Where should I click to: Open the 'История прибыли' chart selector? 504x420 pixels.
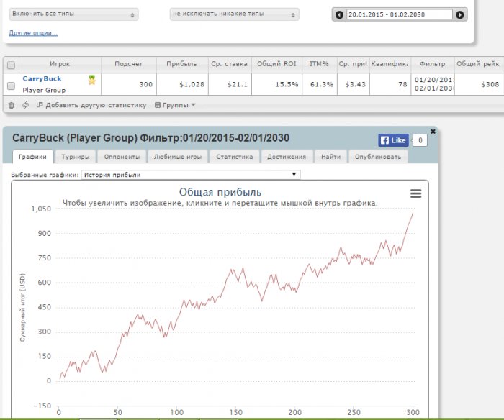coord(191,175)
